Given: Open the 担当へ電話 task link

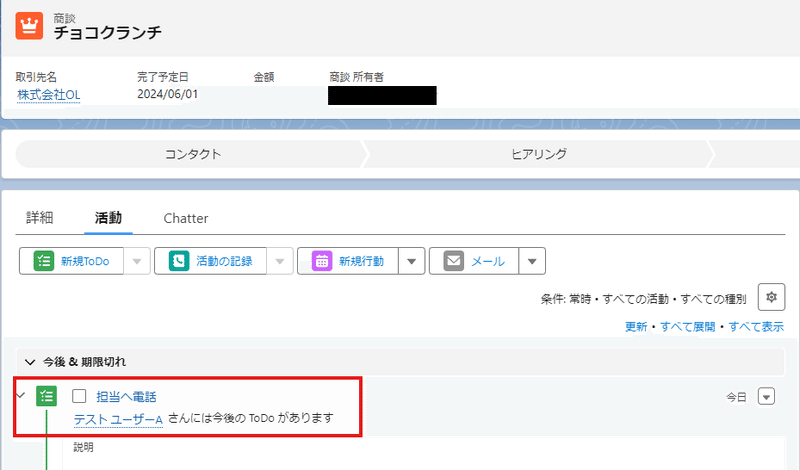Looking at the screenshot, I should 126,397.
